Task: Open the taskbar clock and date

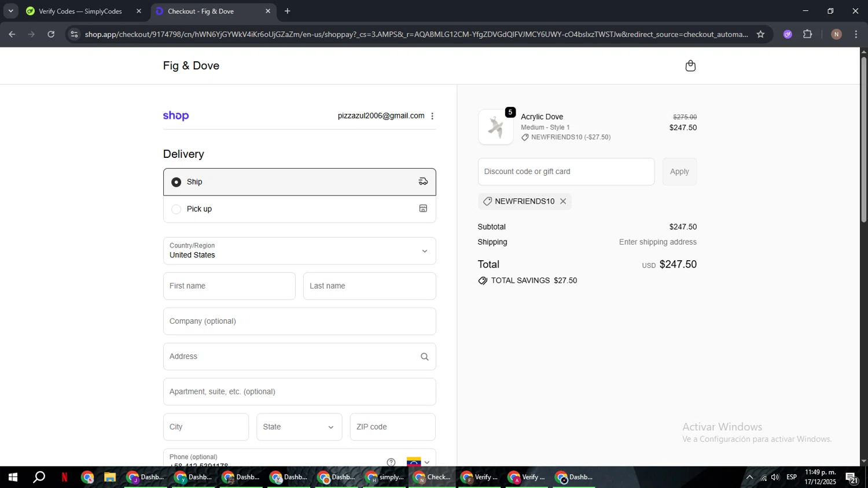Action: pos(820,477)
